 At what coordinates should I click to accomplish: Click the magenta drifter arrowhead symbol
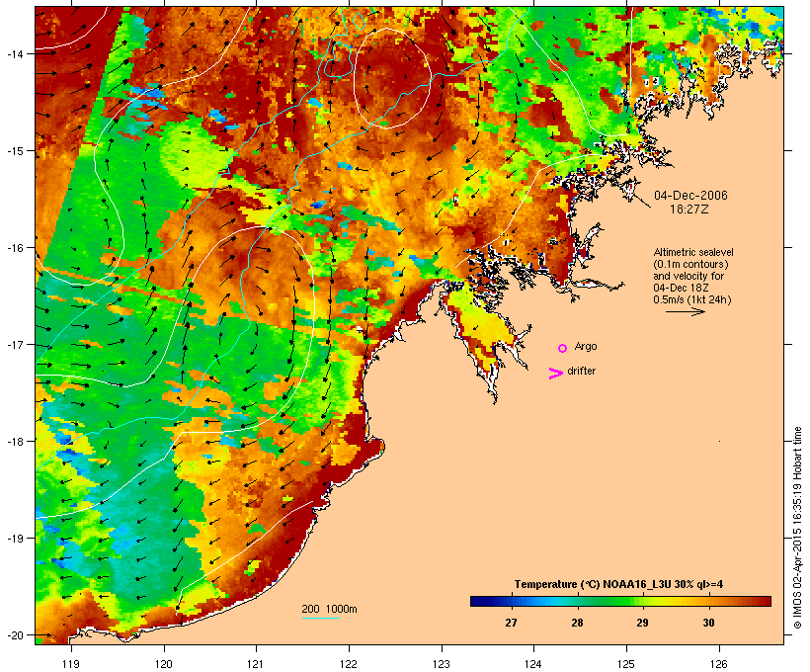coord(555,374)
